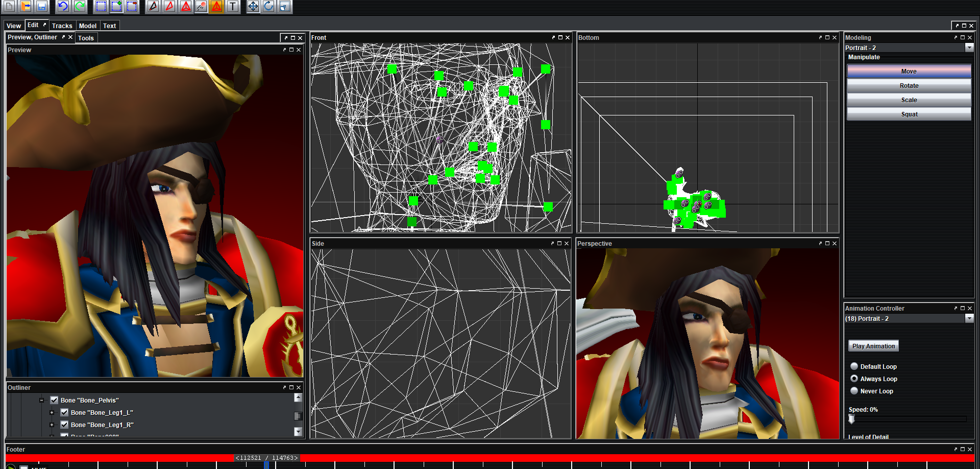Viewport: 980px width, 469px height.
Task: Select the red outline face selection tool
Action: click(x=169, y=6)
